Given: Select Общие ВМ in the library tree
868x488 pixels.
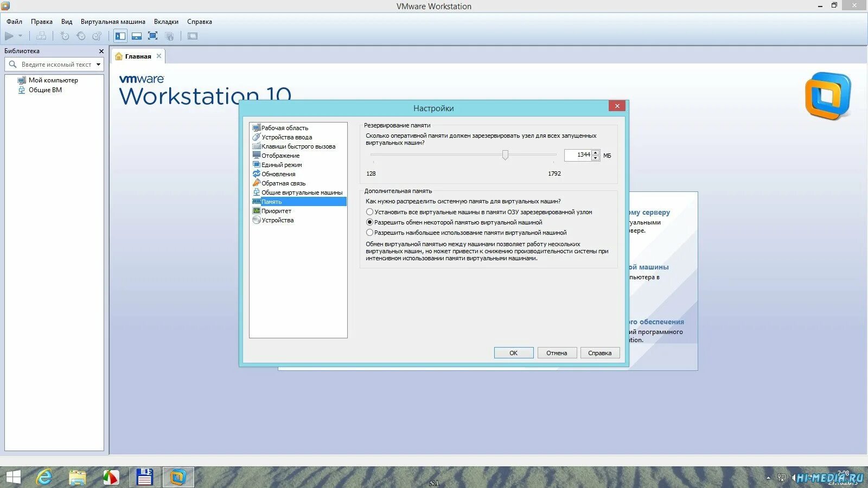Looking at the screenshot, I should tap(45, 90).
